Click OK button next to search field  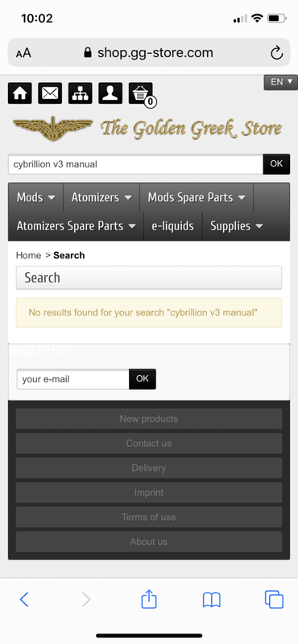[x=276, y=164]
